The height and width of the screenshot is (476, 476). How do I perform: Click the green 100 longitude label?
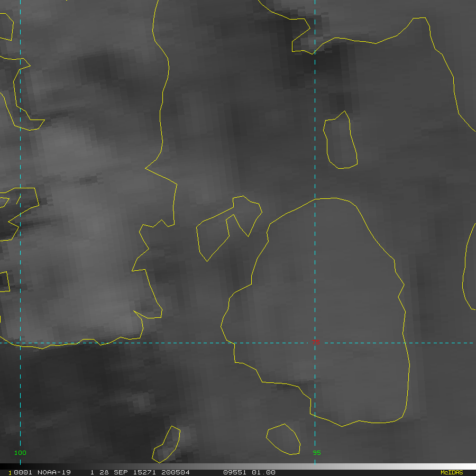click(20, 453)
